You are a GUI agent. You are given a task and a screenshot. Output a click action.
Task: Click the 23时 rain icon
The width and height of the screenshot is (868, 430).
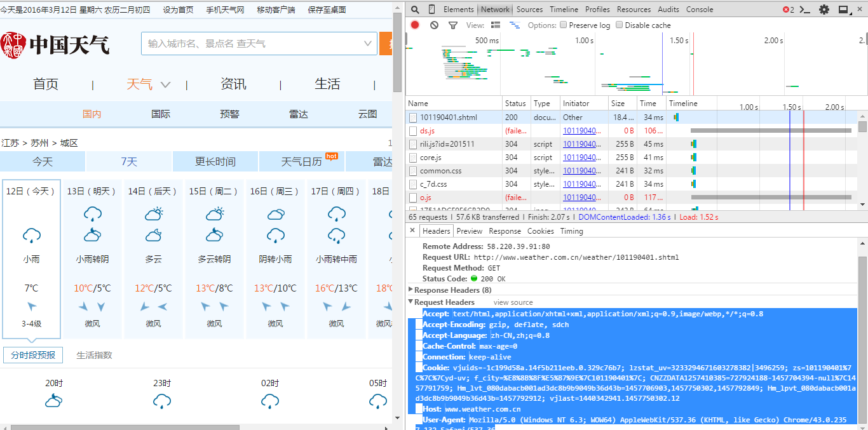162,401
